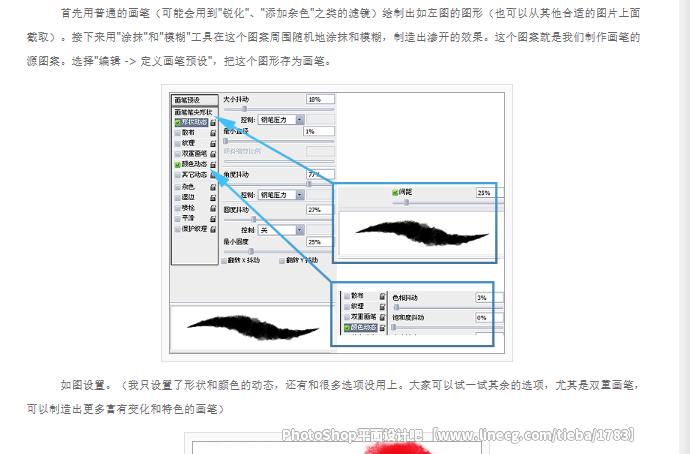Click lock icon beside 形状动态

213,122
